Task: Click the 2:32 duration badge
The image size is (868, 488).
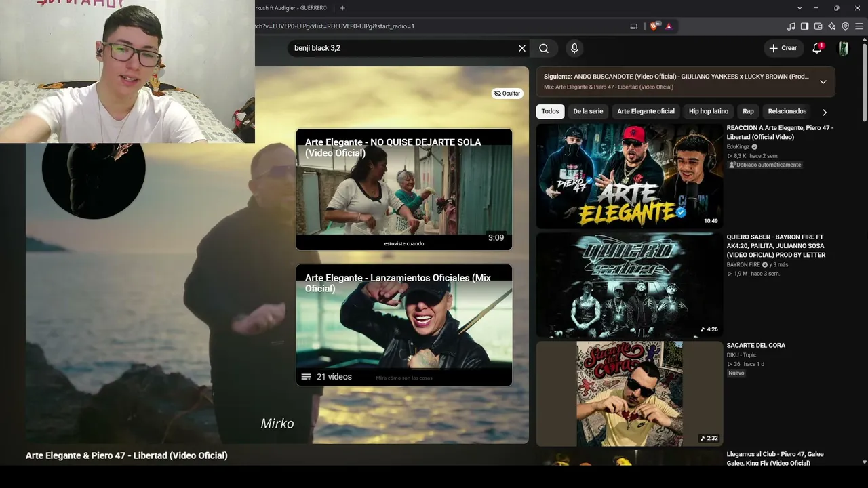Action: pos(709,439)
